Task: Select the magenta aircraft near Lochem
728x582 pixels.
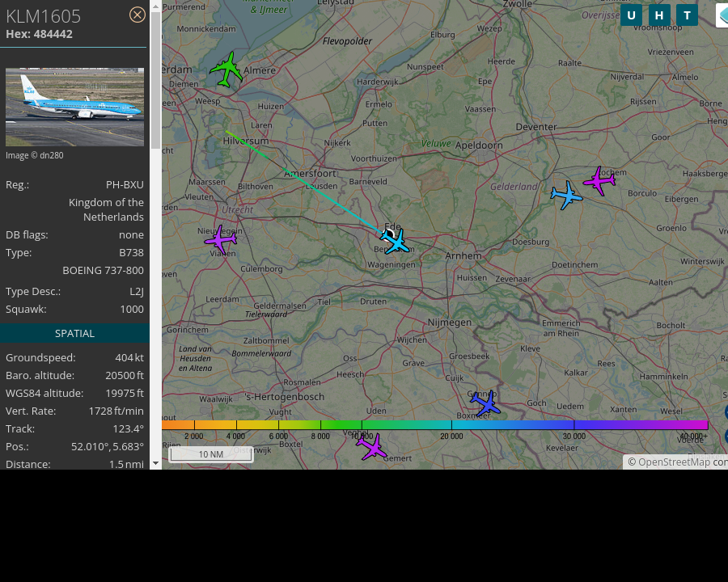Action: coord(599,180)
